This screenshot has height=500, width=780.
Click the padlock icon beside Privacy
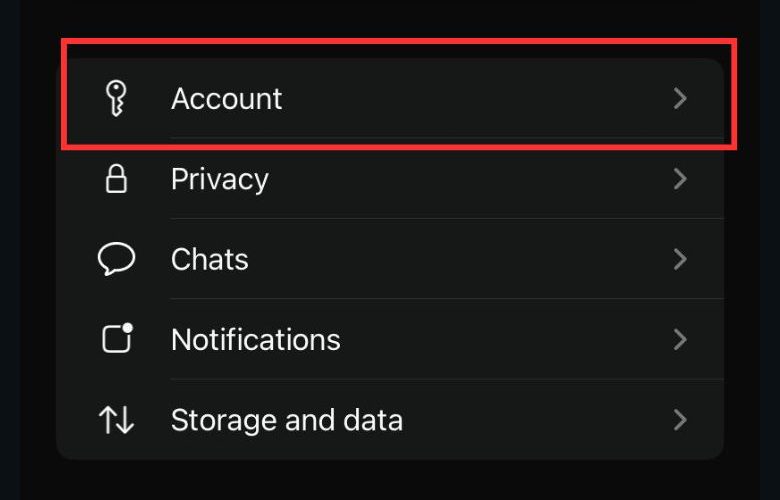(x=116, y=179)
